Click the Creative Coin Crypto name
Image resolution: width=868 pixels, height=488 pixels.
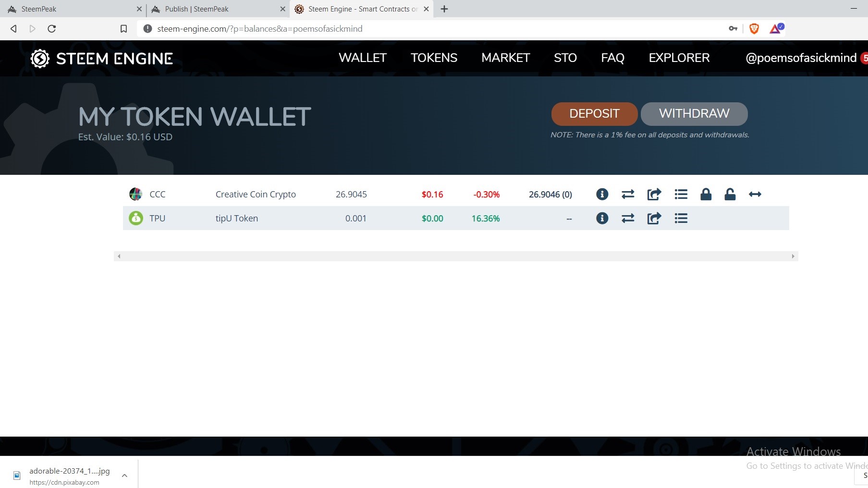click(x=256, y=195)
